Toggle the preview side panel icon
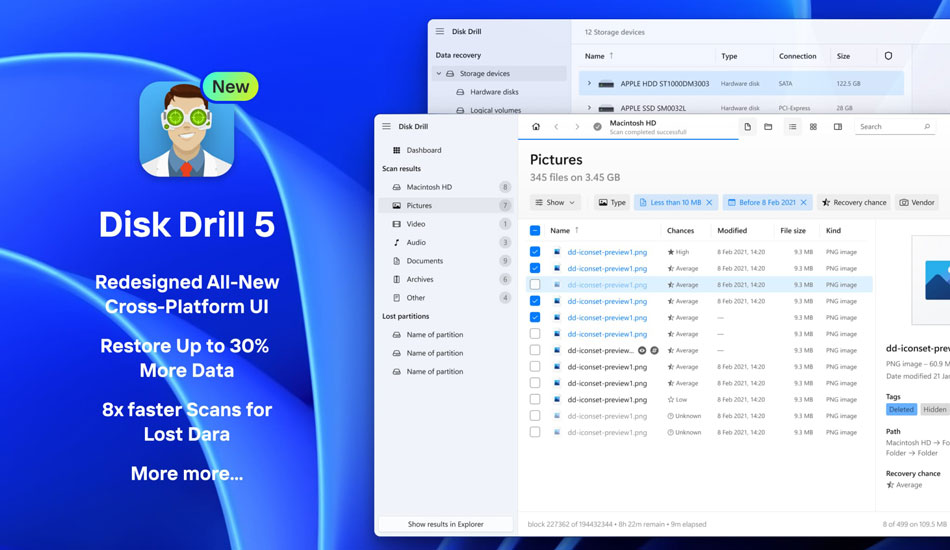Screen dimensions: 950x550 pyautogui.click(x=838, y=127)
